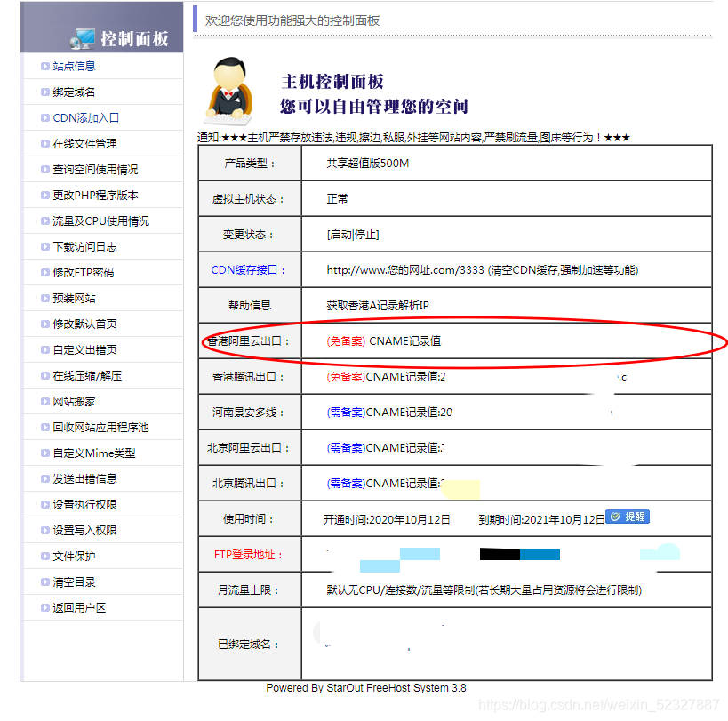Open 修改默认首页
This screenshot has height=721, width=728.
click(84, 324)
